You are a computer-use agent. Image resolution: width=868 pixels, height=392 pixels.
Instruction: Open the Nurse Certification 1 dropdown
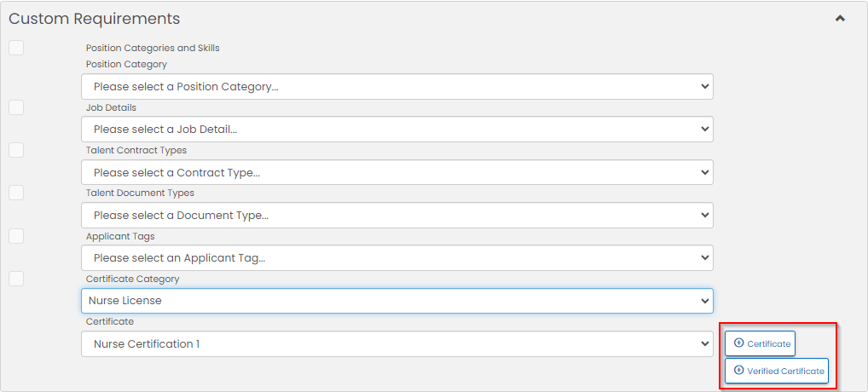click(x=397, y=344)
